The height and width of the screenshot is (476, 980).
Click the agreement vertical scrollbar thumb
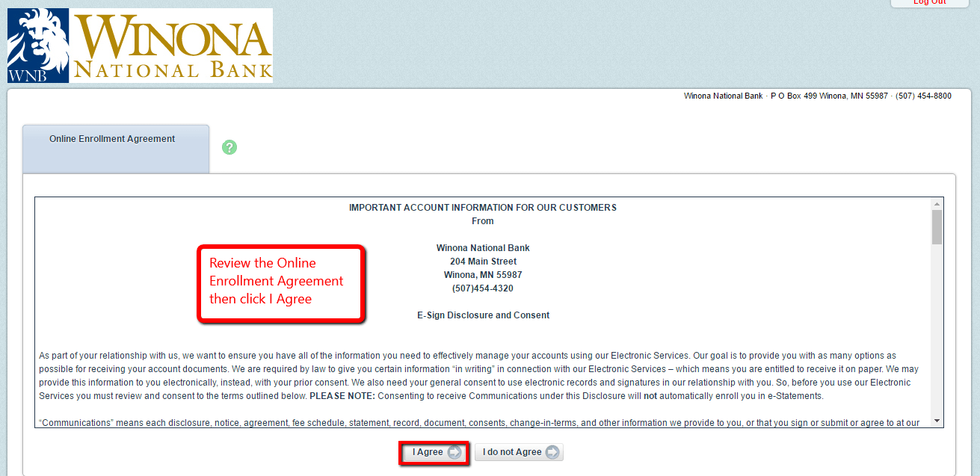[x=937, y=227]
